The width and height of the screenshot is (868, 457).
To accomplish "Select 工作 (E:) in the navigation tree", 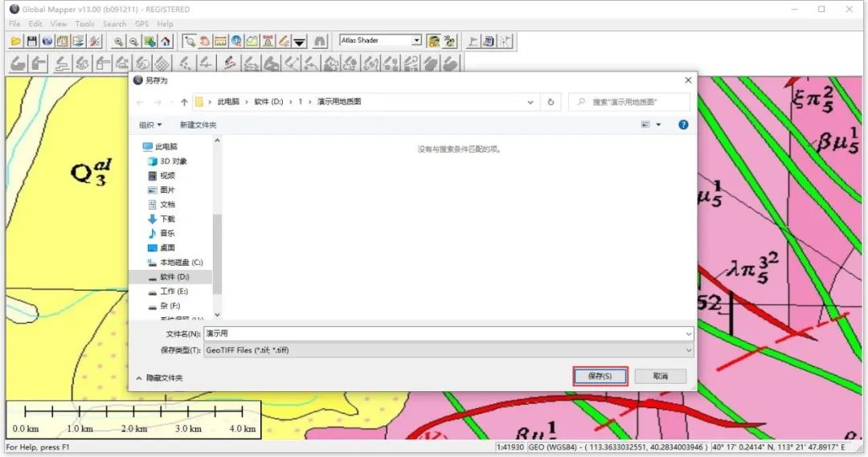I will click(168, 291).
